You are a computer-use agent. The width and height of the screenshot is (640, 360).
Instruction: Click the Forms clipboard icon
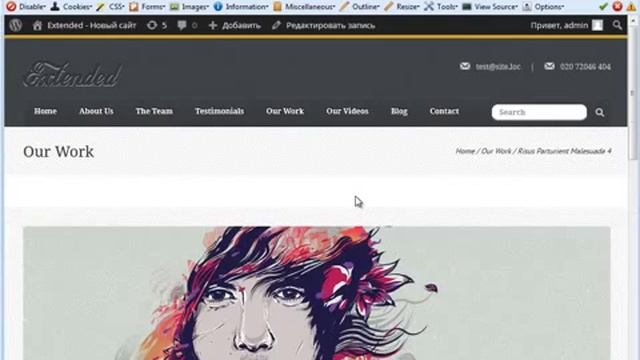pyautogui.click(x=133, y=7)
